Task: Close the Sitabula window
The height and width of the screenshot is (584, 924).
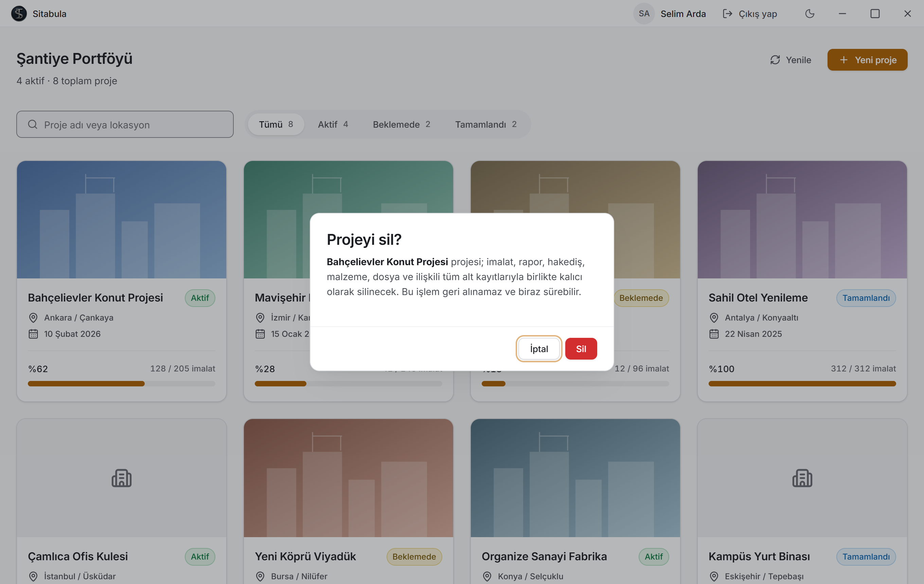Action: (x=907, y=14)
